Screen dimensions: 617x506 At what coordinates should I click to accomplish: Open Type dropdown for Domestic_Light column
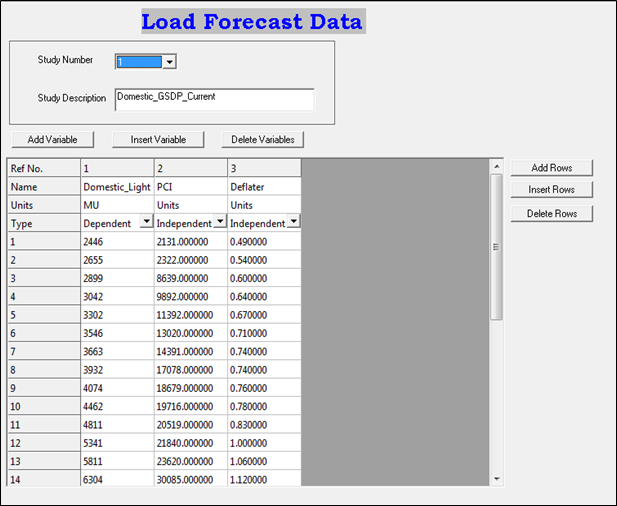pyautogui.click(x=147, y=222)
